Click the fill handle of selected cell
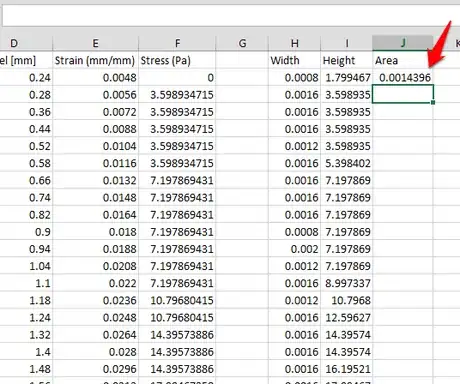The width and height of the screenshot is (460, 384). (433, 103)
